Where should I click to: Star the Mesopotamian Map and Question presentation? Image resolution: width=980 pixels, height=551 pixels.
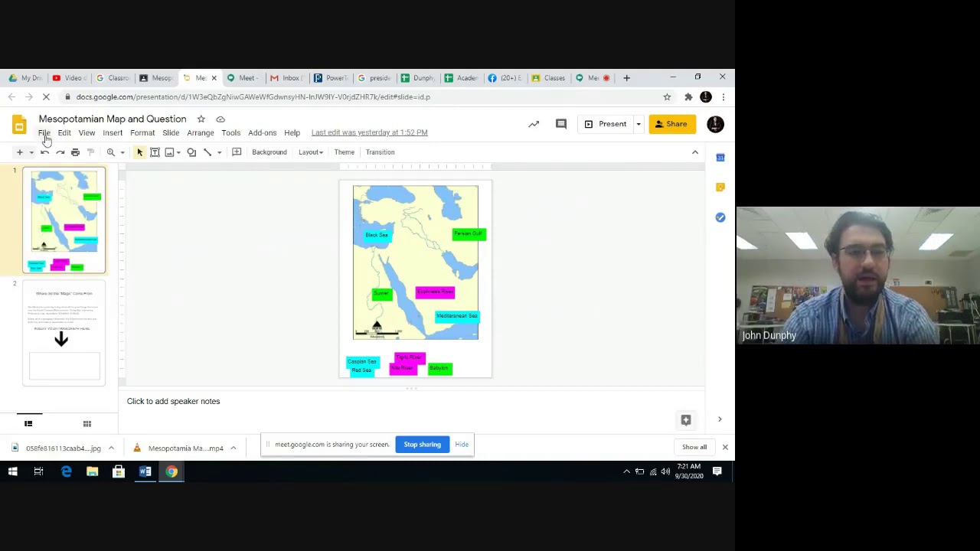[x=201, y=119]
